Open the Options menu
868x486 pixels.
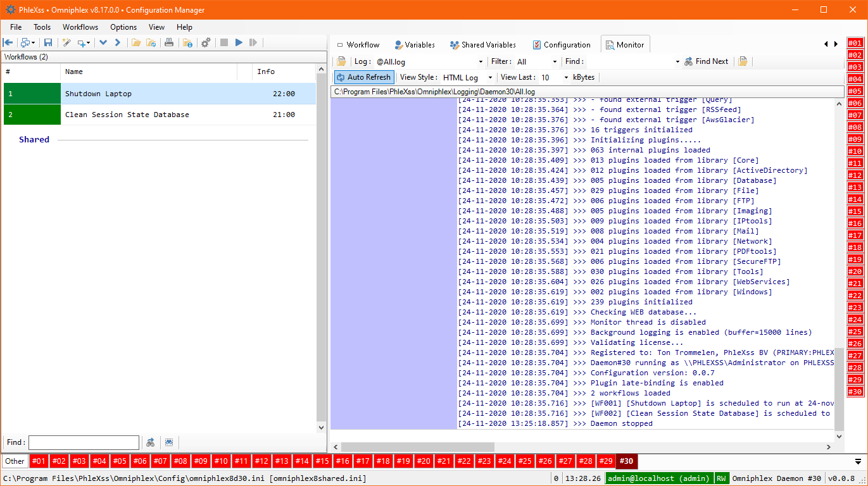click(x=123, y=27)
